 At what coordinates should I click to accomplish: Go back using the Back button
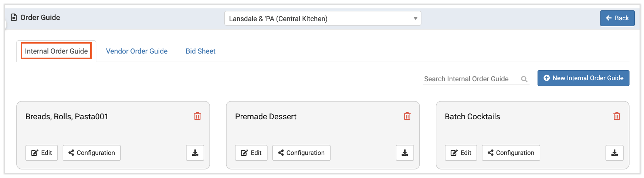[617, 18]
